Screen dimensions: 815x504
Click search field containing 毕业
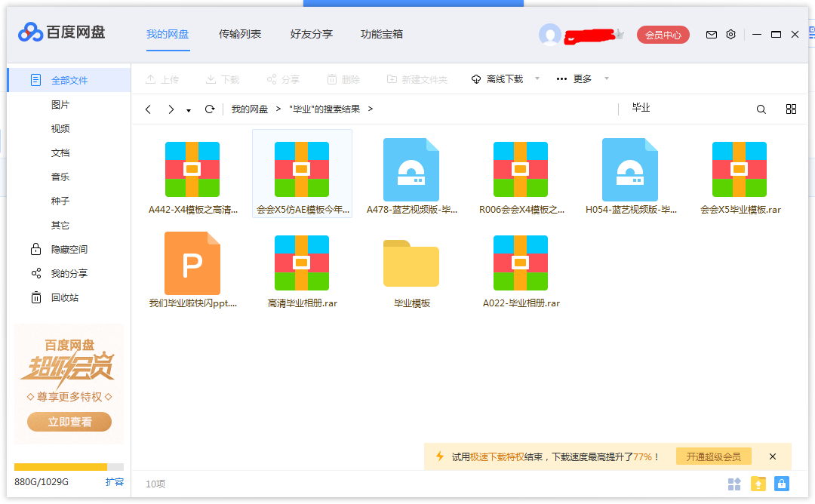point(686,108)
